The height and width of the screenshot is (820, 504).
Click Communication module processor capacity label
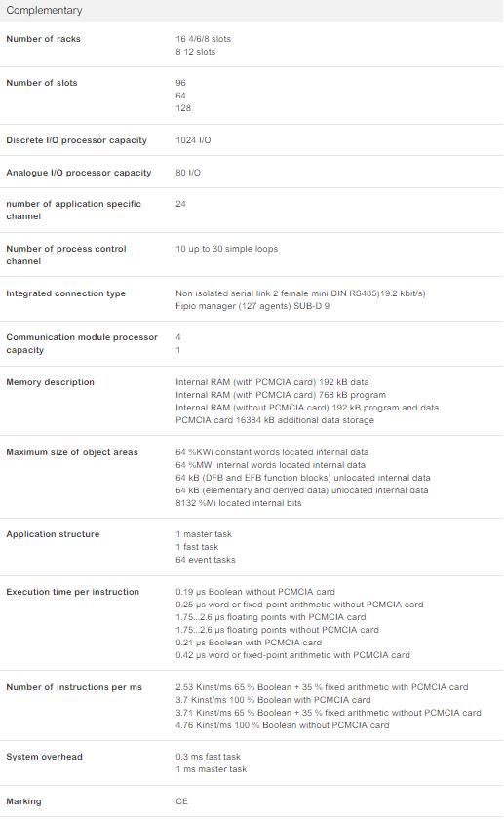coord(82,343)
